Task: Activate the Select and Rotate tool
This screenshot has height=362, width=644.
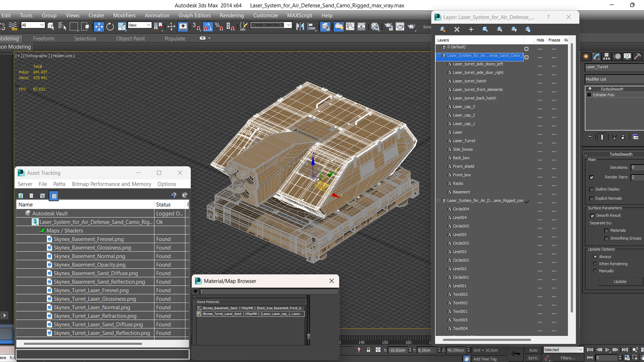Action: pos(110,26)
